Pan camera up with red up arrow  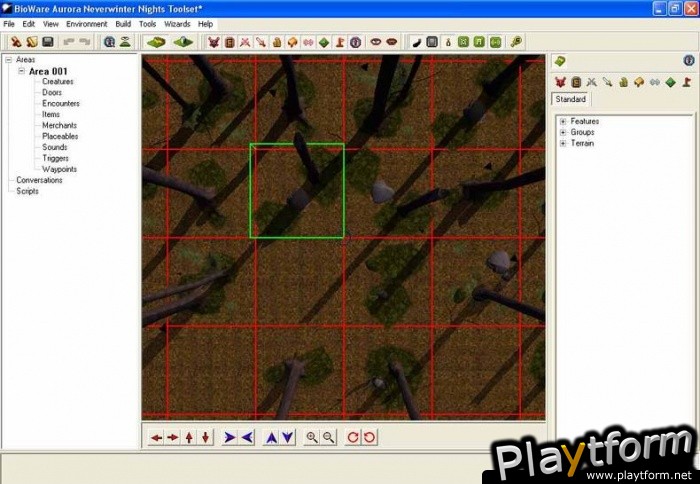coord(189,438)
